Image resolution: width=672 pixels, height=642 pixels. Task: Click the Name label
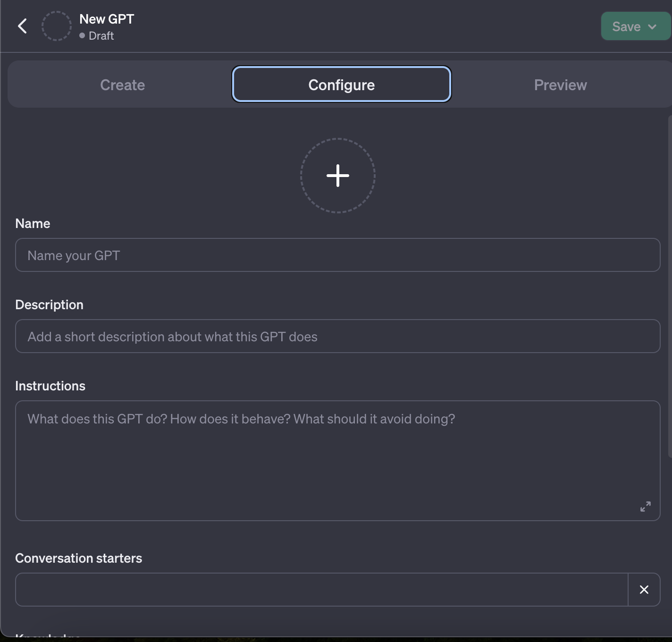[x=33, y=223]
